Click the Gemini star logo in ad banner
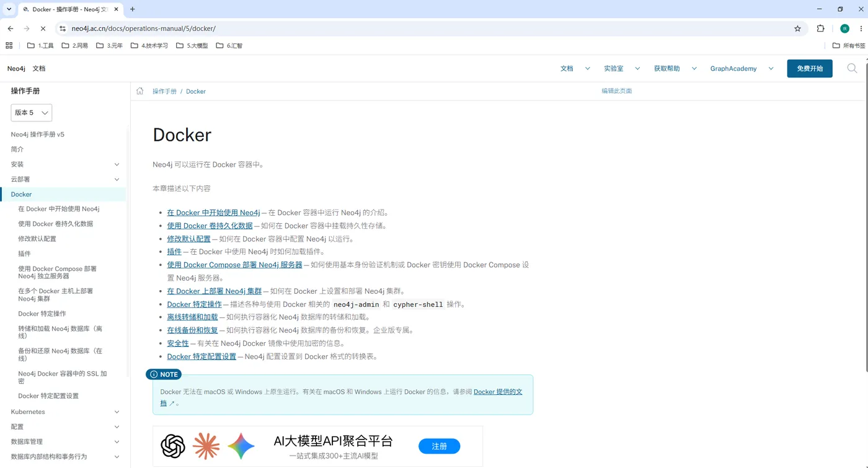The width and height of the screenshot is (868, 468). click(x=241, y=446)
